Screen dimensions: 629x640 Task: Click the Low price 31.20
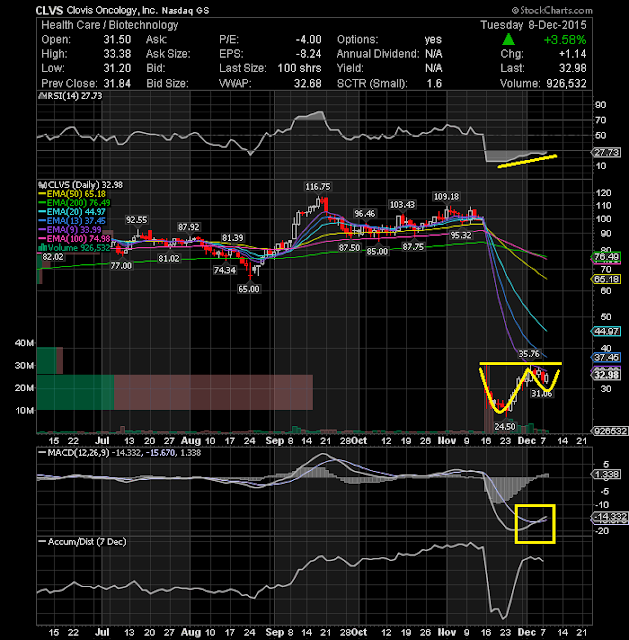pyautogui.click(x=117, y=68)
